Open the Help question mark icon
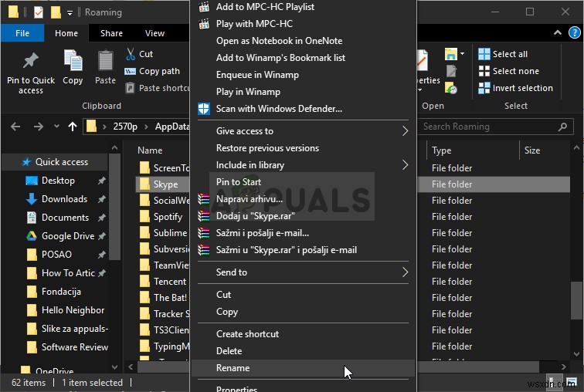Image resolution: width=584 pixels, height=392 pixels. point(574,32)
